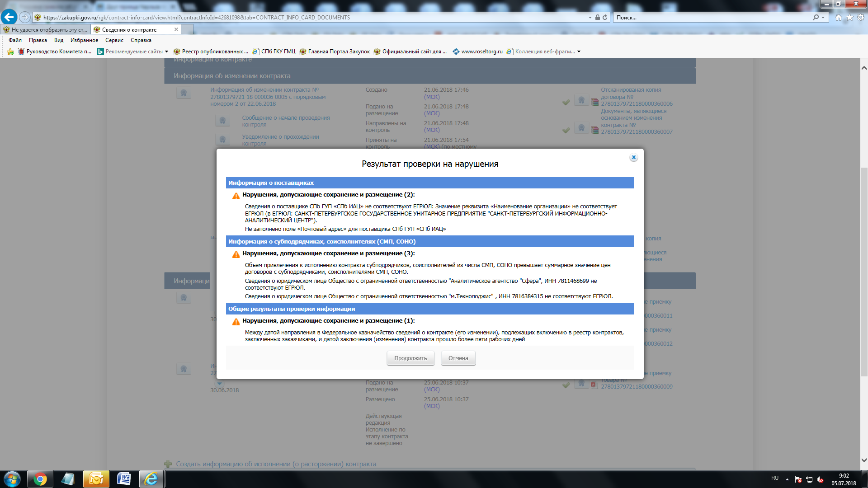Click page scrollbar up arrow

click(864, 68)
